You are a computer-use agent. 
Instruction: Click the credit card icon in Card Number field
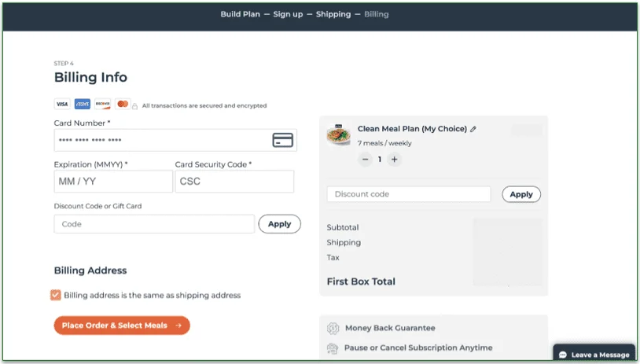tap(282, 140)
